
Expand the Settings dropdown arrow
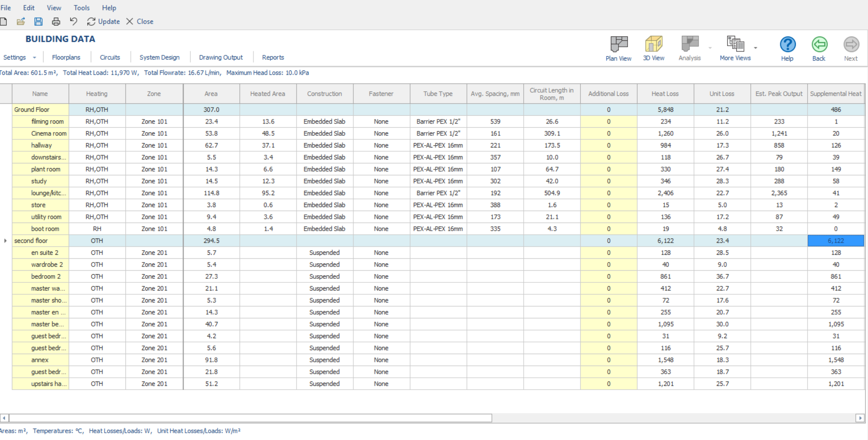click(34, 58)
